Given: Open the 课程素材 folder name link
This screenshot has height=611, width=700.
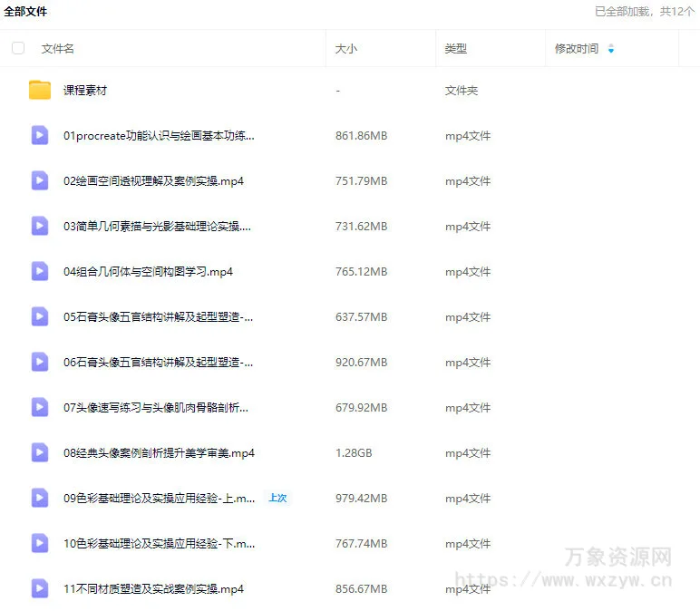Looking at the screenshot, I should point(85,91).
